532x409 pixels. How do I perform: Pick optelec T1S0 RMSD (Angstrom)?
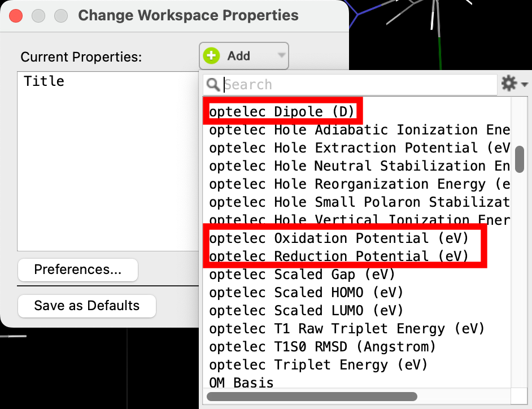click(x=322, y=346)
